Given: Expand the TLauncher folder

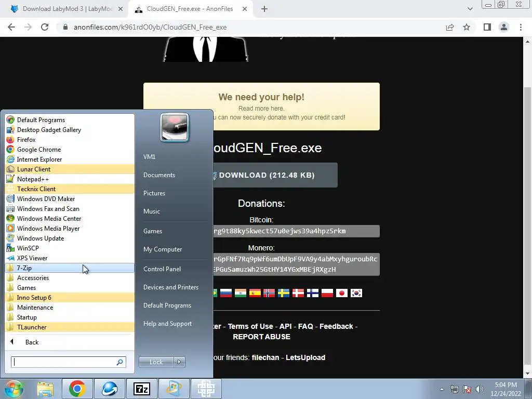Looking at the screenshot, I should [70, 327].
